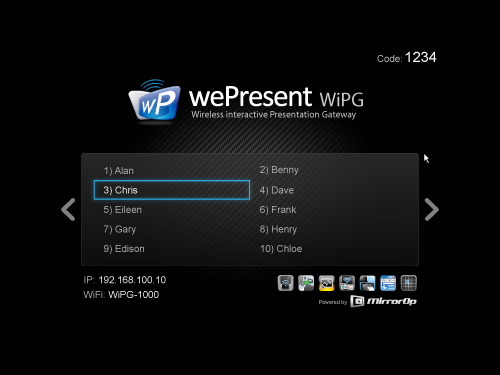Select user 5) Eileen
The image size is (500, 375).
123,210
